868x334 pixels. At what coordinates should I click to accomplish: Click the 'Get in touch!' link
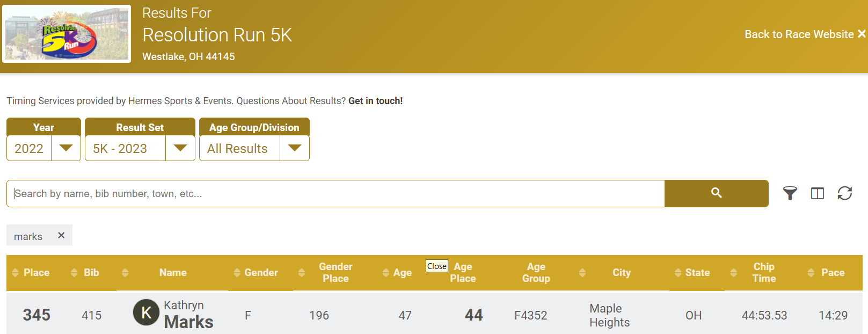click(x=375, y=101)
